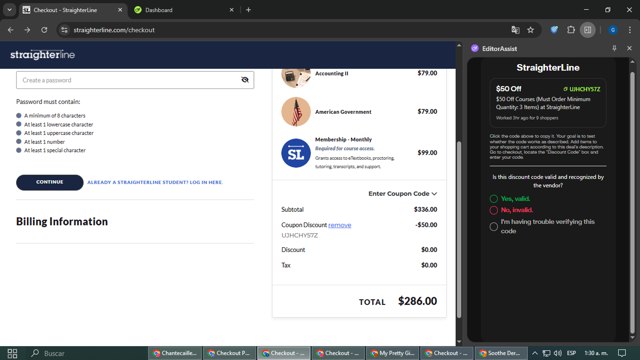Viewport: 640px width, 360px height.
Task: Open the Extensions puzzle icon
Action: [x=571, y=30]
